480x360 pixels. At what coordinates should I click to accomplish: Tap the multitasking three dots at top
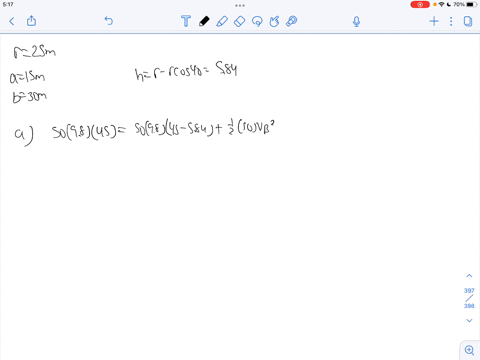(240, 5)
